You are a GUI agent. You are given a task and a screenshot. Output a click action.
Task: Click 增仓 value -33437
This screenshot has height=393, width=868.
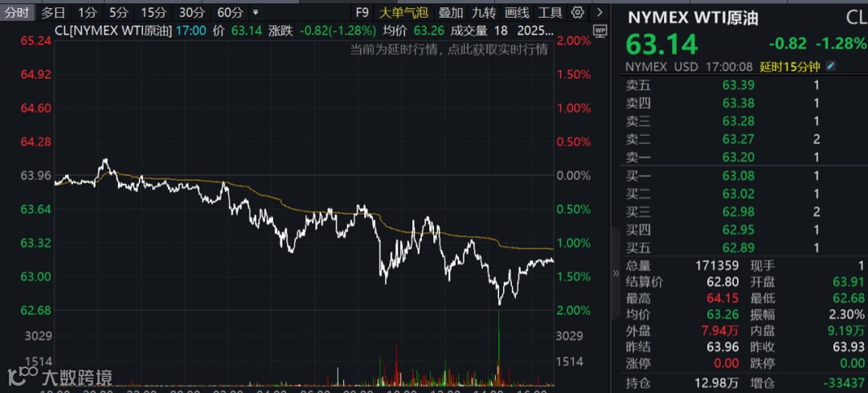click(x=845, y=383)
